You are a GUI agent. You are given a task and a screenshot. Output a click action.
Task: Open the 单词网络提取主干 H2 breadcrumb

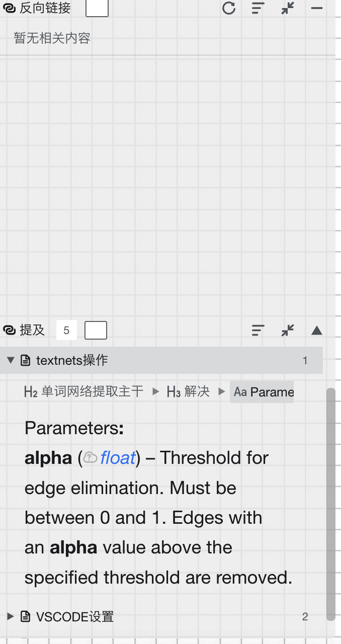83,391
